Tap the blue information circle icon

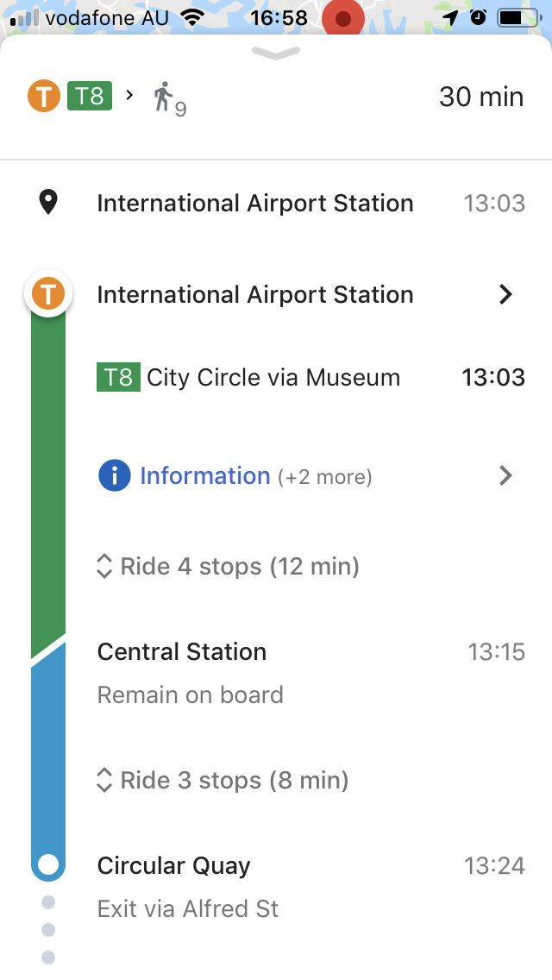tap(114, 476)
